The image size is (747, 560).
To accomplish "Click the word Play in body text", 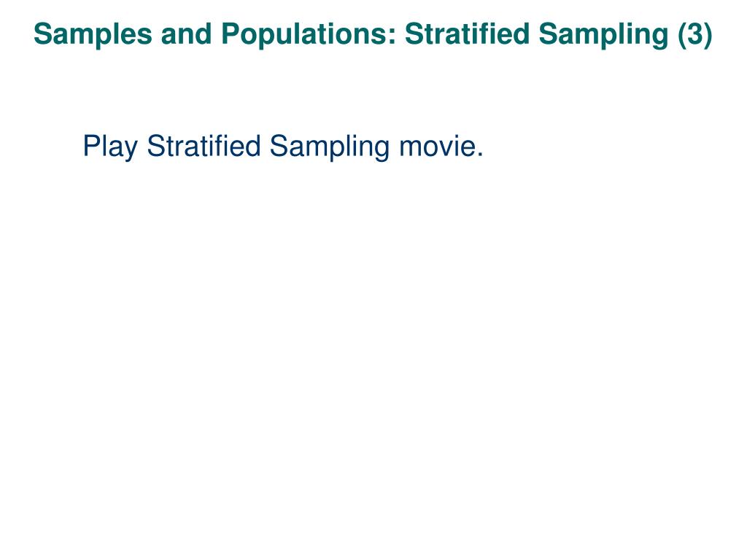I will (110, 147).
